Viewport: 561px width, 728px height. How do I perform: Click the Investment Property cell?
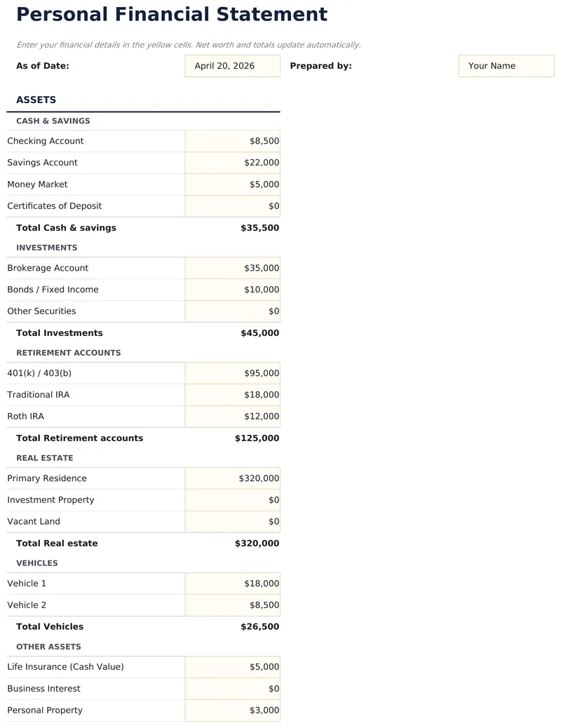pyautogui.click(x=232, y=499)
